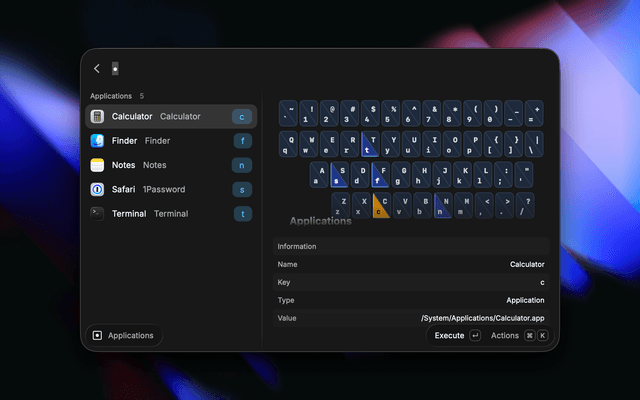Click the Name value 'Calculator'
The image size is (640, 400).
click(527, 264)
